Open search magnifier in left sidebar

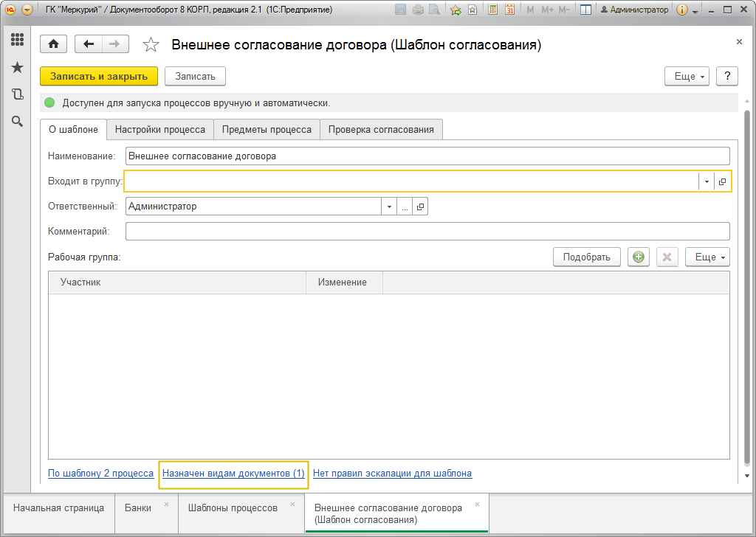(18, 122)
